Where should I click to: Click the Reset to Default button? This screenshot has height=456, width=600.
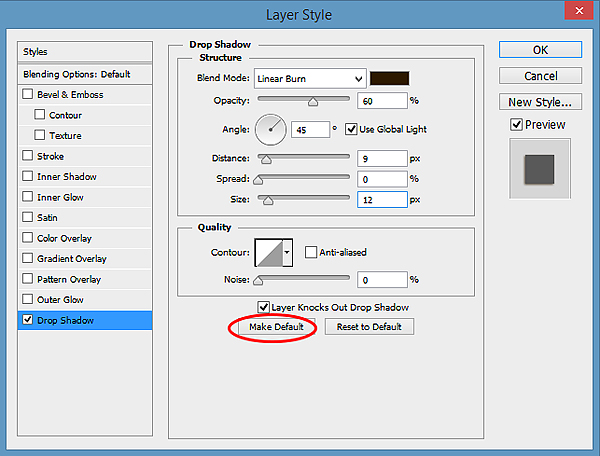click(x=369, y=327)
